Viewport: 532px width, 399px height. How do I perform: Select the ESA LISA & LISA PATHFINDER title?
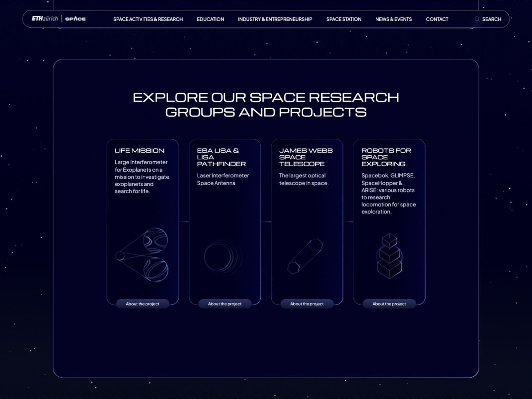point(221,157)
